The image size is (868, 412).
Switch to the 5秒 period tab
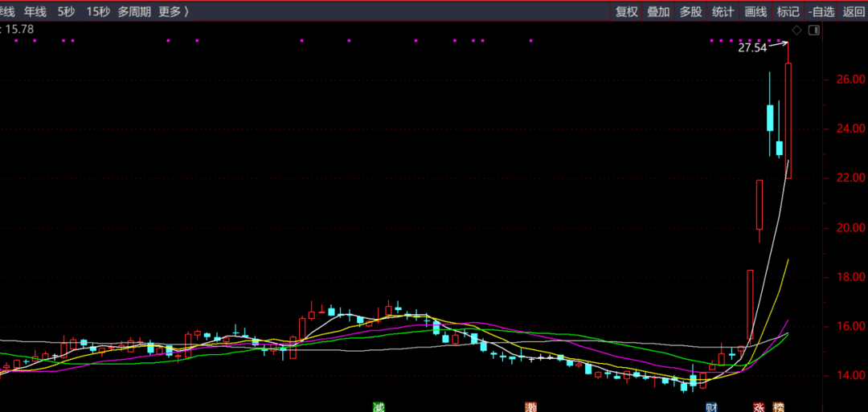tap(66, 11)
